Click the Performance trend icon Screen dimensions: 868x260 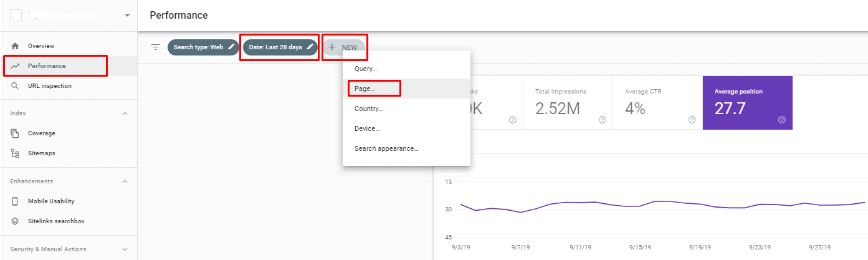pos(16,66)
